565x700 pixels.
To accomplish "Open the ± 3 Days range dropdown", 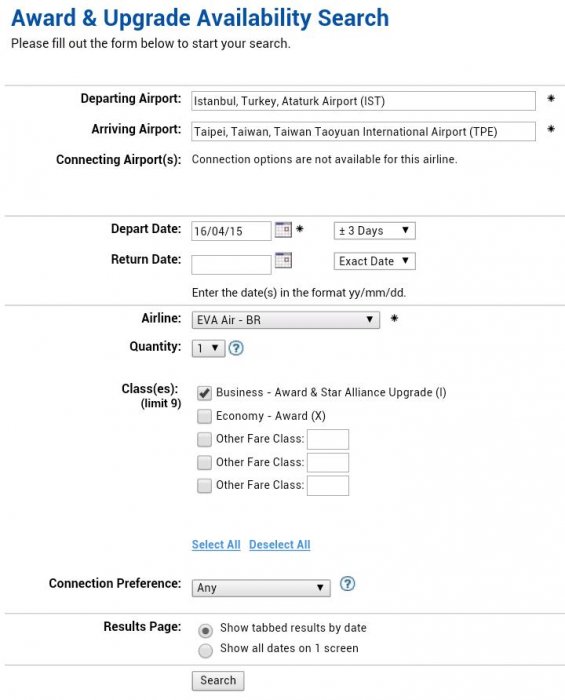I will click(x=374, y=231).
